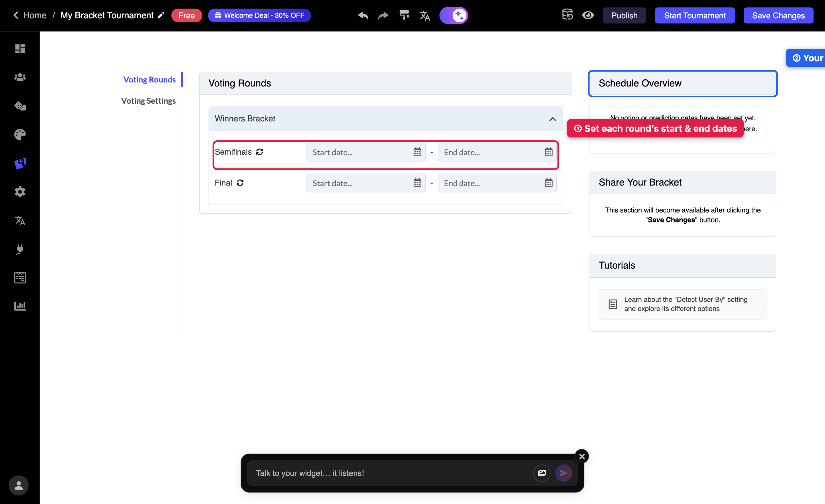The height and width of the screenshot is (504, 825).
Task: Select the Voting Rounds tab
Action: point(149,80)
